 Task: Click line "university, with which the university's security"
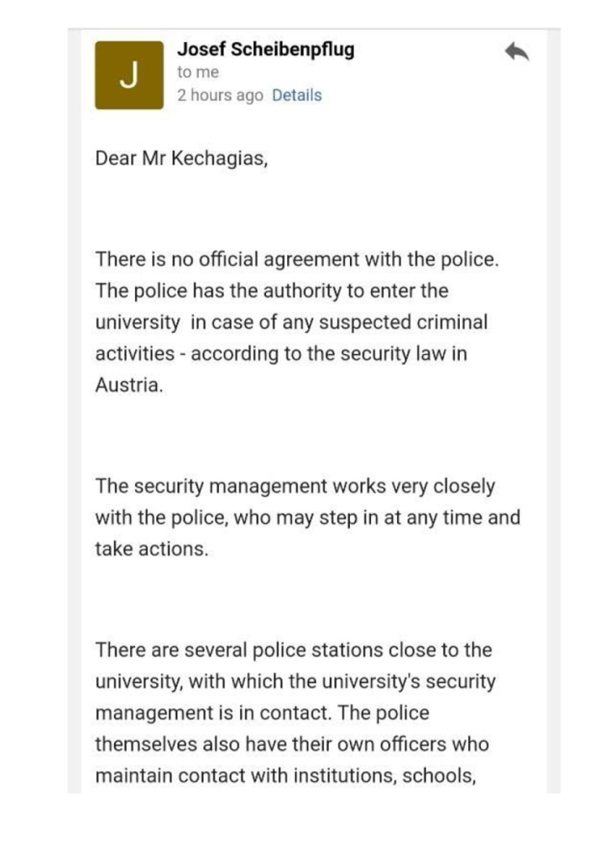(x=295, y=681)
